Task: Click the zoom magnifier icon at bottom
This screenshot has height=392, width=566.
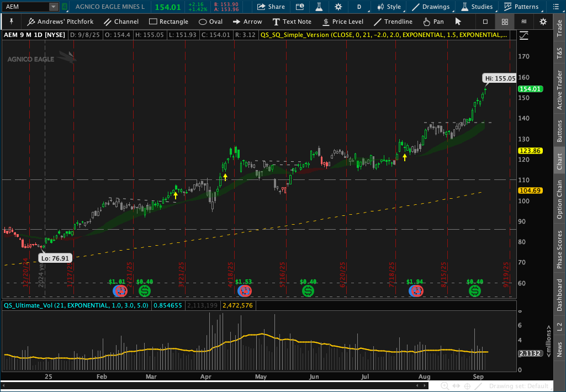Action: (x=445, y=386)
